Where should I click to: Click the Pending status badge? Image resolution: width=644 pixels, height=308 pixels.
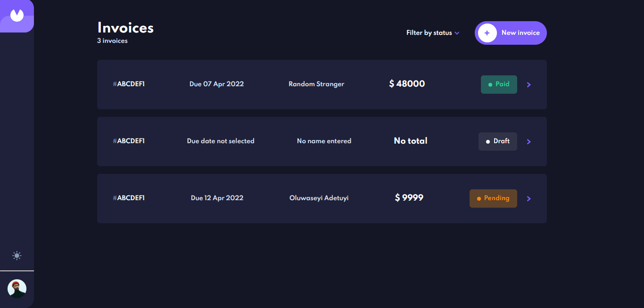493,198
